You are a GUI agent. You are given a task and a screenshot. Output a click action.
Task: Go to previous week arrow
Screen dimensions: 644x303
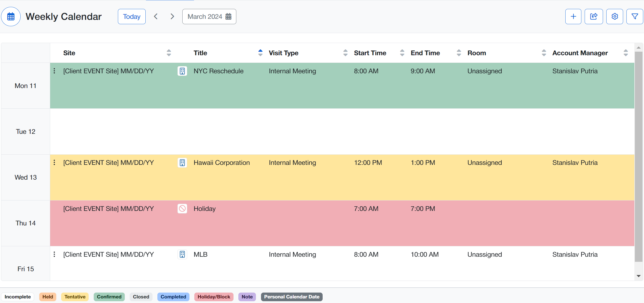[x=156, y=17]
